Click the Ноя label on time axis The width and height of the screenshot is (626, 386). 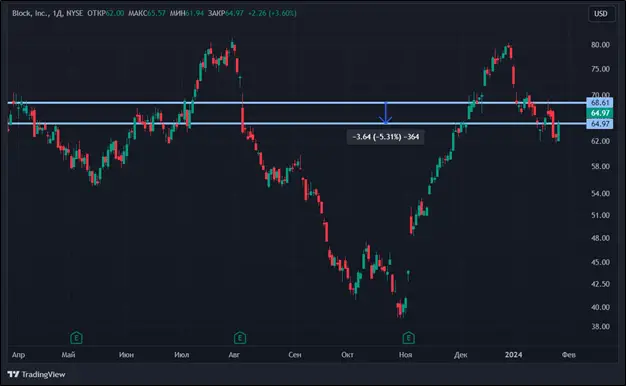[405, 354]
